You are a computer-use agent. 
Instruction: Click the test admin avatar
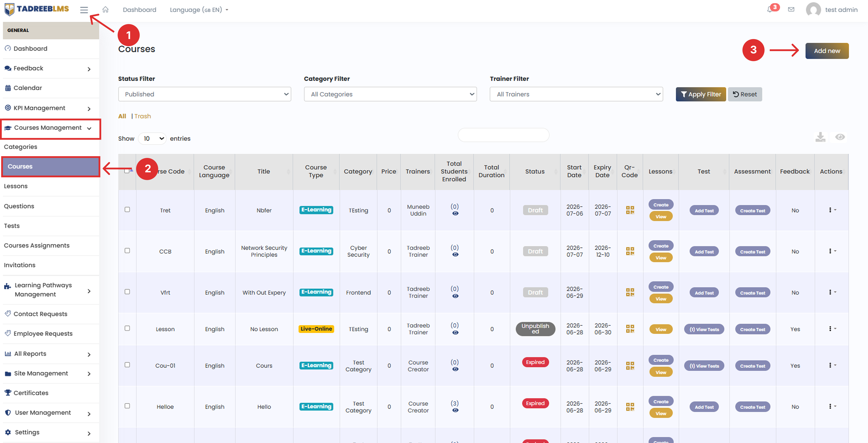[x=813, y=10]
